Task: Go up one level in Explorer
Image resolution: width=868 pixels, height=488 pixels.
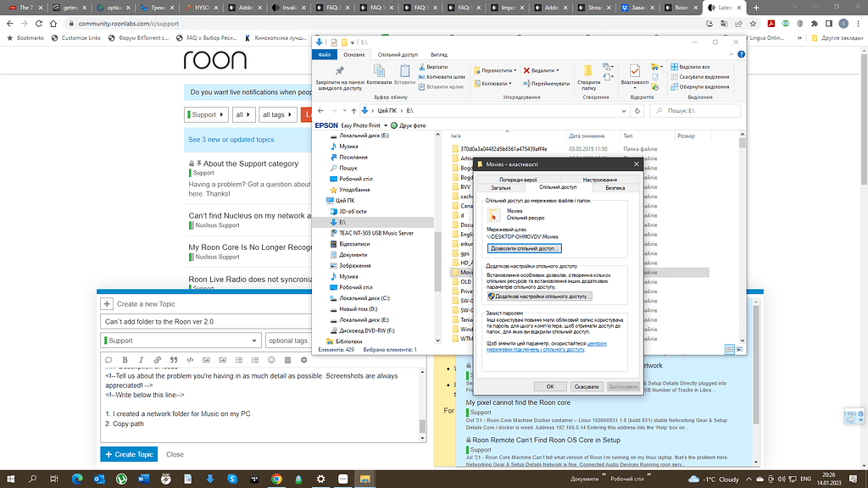Action: [x=353, y=111]
